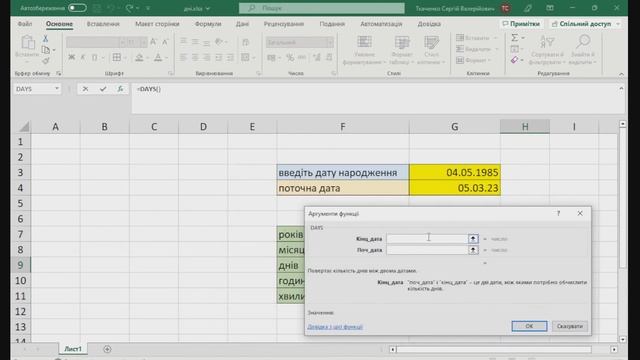Click the Cut scissors icon
This screenshot has width=640, height=360.
point(45,38)
